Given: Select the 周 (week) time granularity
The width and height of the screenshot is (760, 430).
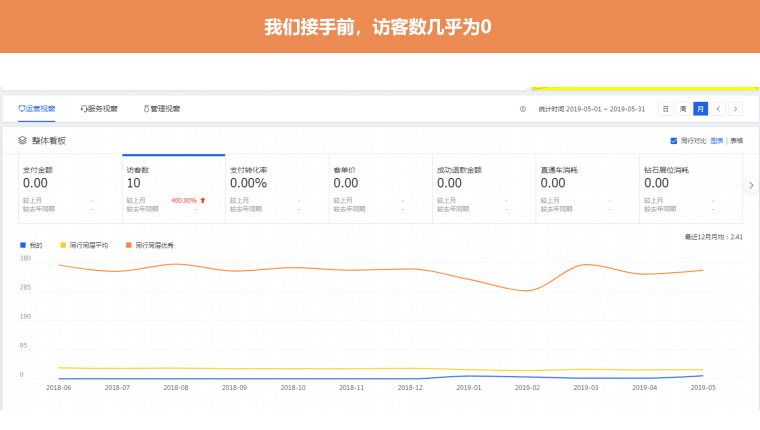Looking at the screenshot, I should [683, 109].
